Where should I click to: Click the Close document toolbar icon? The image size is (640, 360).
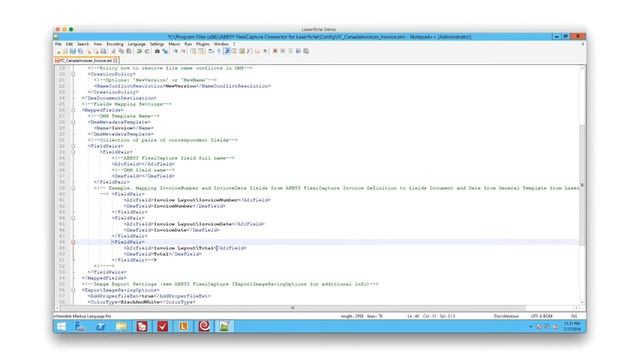(x=89, y=51)
